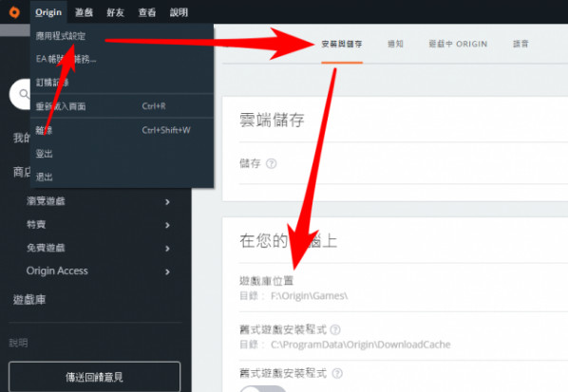This screenshot has width=568, height=392.
Task: Open the 好友 menu
Action: point(115,12)
